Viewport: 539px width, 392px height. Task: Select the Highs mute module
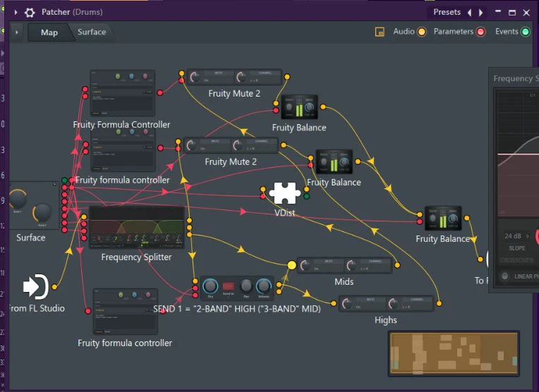pos(386,304)
